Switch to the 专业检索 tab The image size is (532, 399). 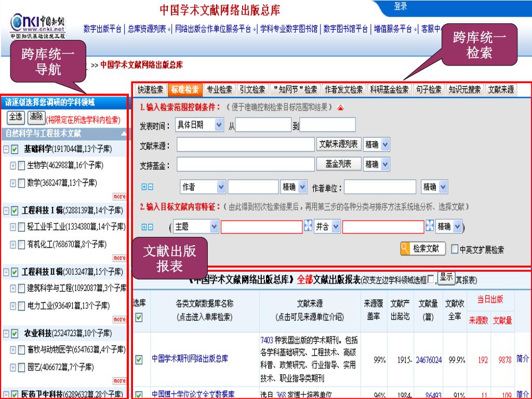(x=220, y=90)
